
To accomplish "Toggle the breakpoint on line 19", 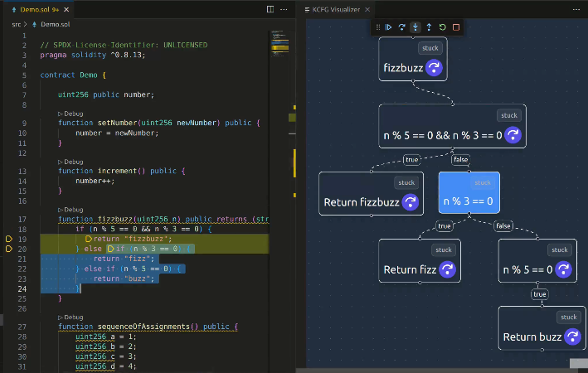I will pyautogui.click(x=9, y=239).
